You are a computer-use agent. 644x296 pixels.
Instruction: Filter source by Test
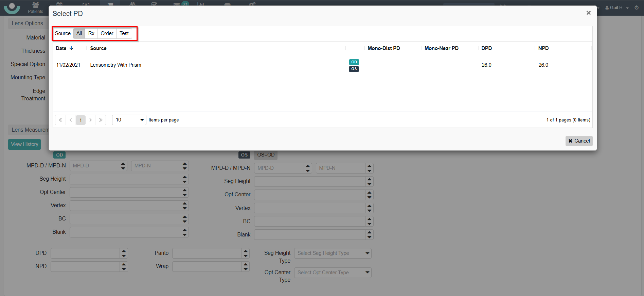tap(124, 33)
